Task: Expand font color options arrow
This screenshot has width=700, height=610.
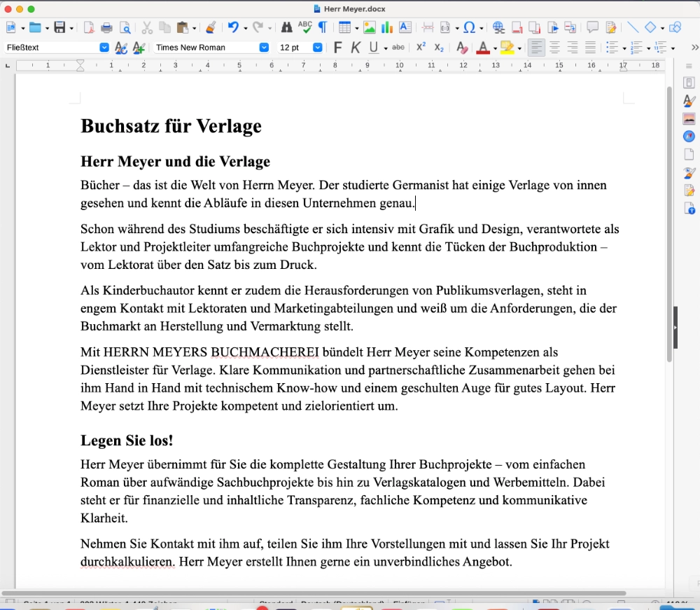Action: point(495,48)
